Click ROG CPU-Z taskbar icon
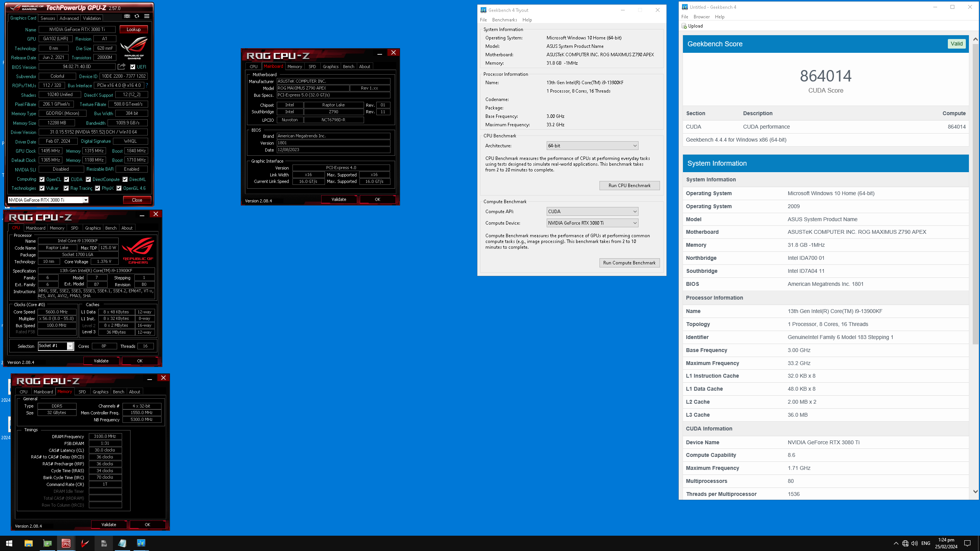 pyautogui.click(x=66, y=543)
